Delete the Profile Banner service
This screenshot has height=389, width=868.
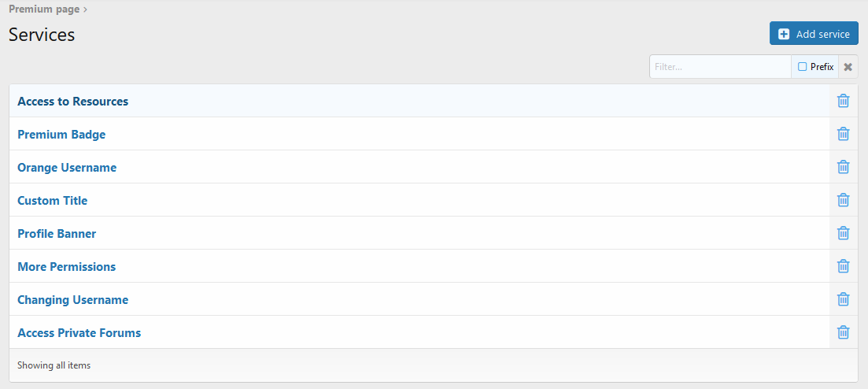coord(843,233)
